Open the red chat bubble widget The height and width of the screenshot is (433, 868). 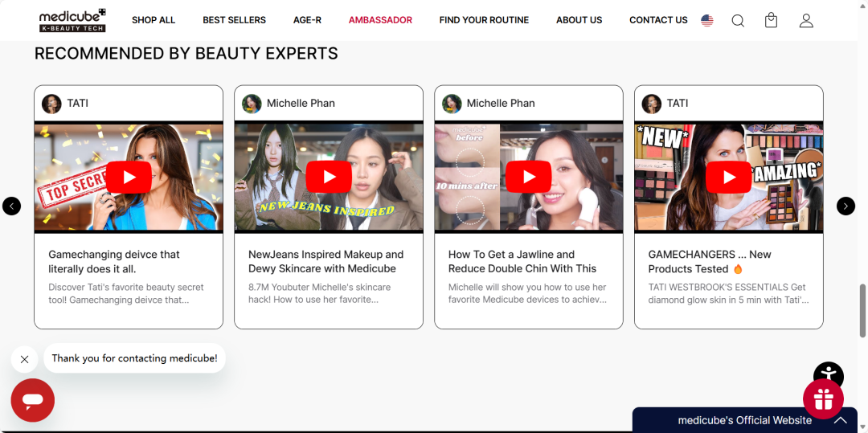(x=32, y=400)
